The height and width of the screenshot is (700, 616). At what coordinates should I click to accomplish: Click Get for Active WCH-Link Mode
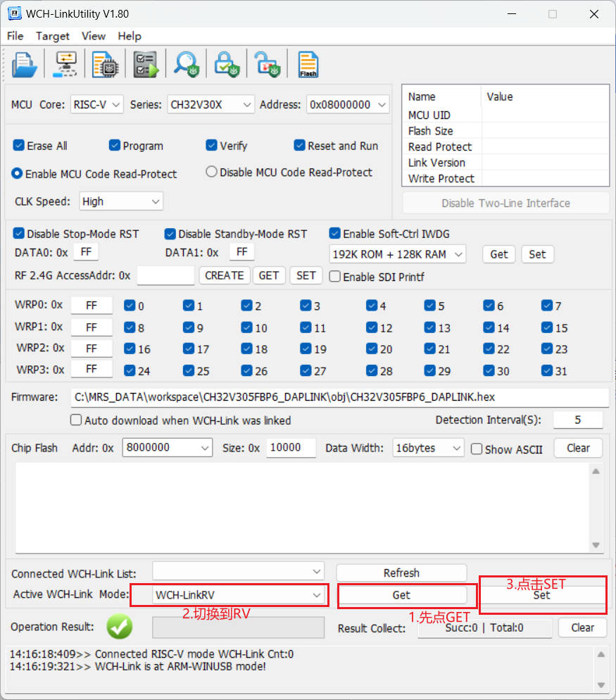(401, 595)
